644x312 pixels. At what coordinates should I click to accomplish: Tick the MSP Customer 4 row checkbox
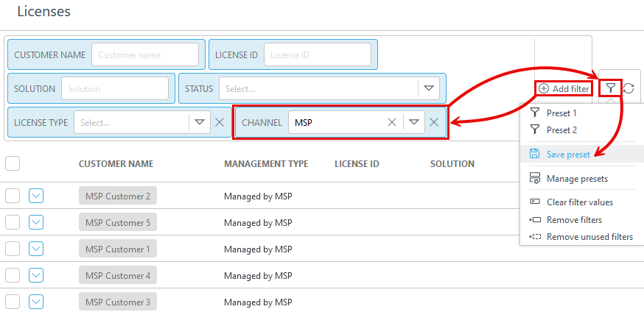(x=13, y=276)
